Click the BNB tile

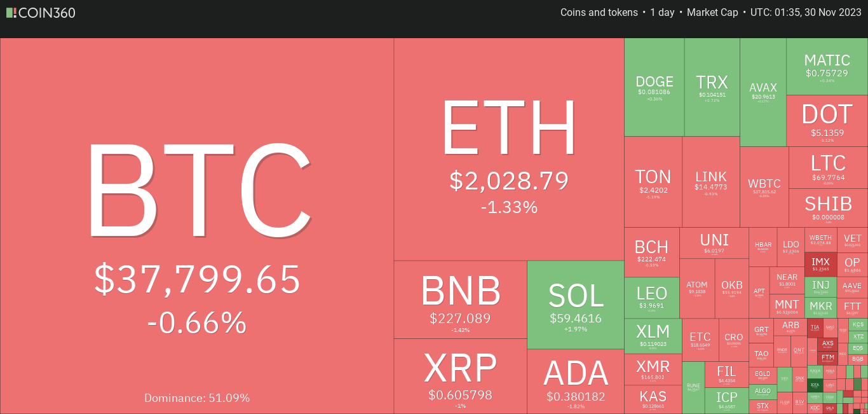pos(461,300)
